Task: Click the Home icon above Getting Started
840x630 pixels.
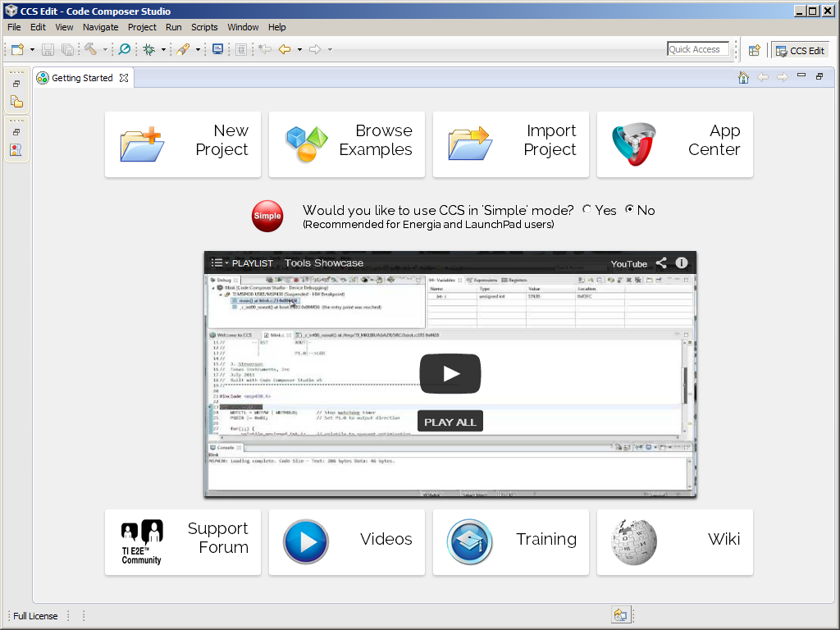Action: click(743, 76)
